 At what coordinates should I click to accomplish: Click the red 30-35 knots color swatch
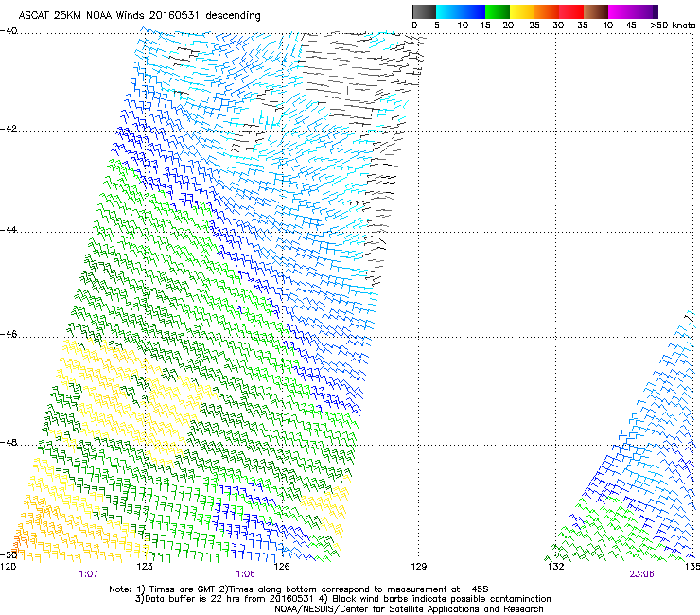pyautogui.click(x=571, y=11)
